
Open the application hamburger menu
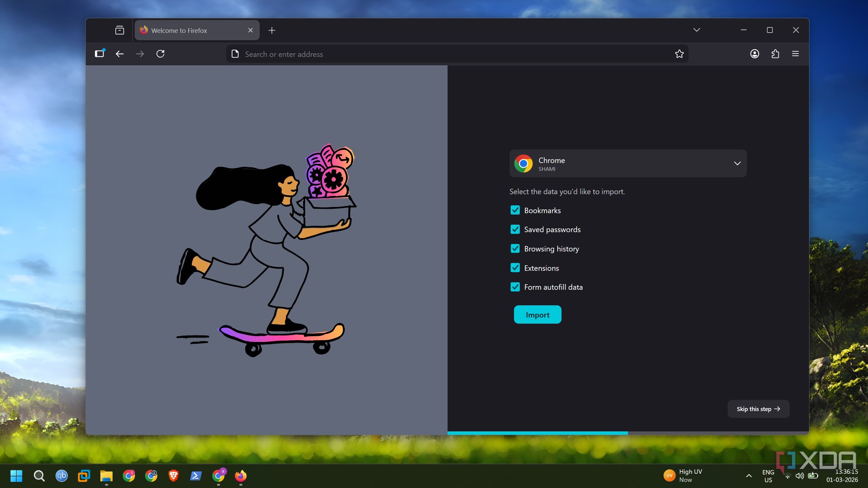tap(795, 54)
